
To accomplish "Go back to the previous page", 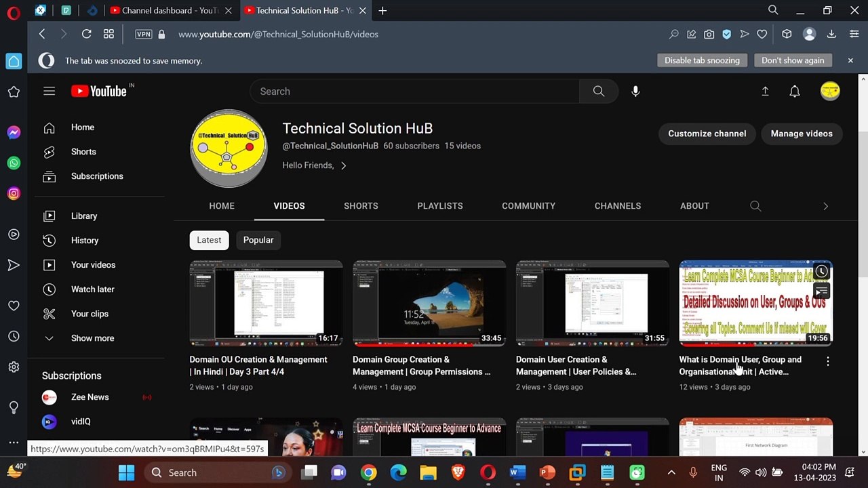I will point(42,34).
